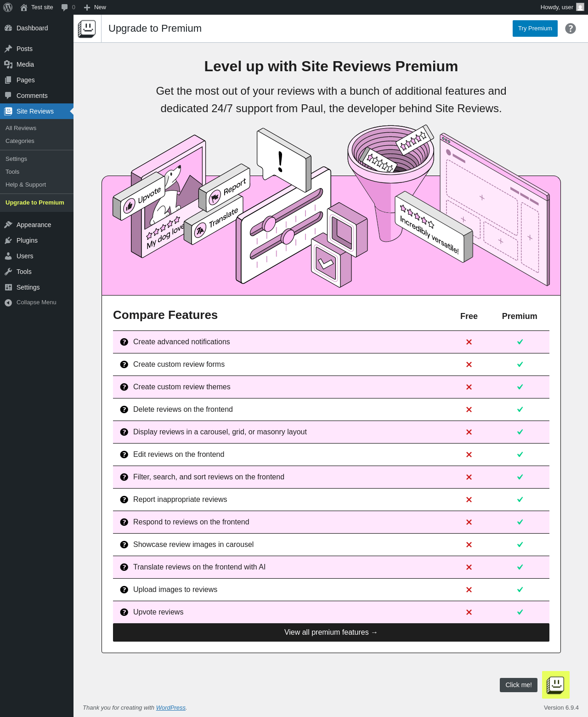Click the Compare Features heading
The image size is (588, 717).
tap(165, 315)
